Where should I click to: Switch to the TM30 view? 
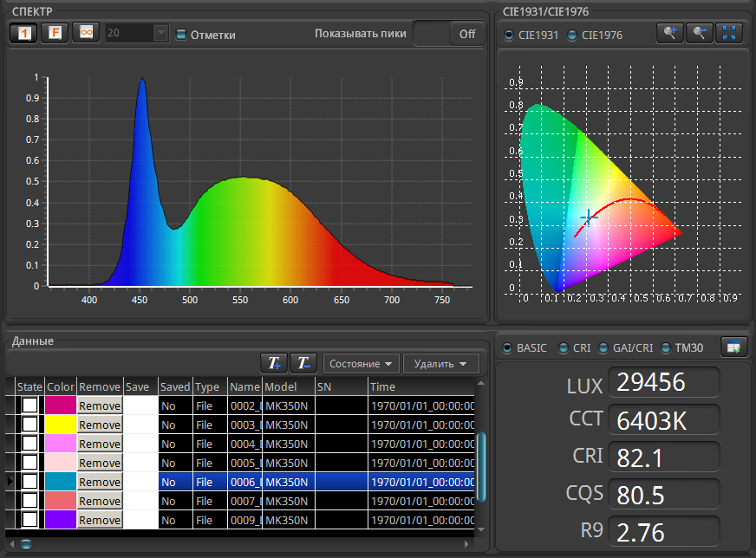(x=668, y=348)
